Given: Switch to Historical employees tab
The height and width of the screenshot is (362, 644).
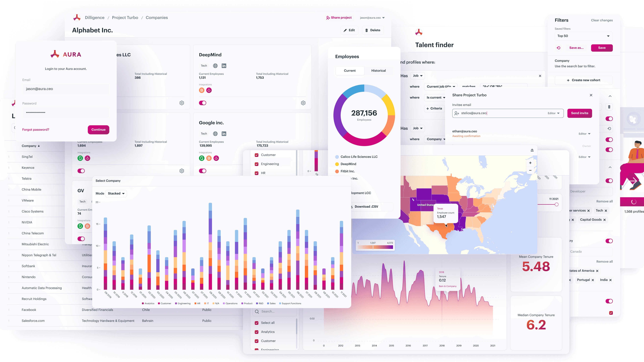Looking at the screenshot, I should click(x=378, y=71).
